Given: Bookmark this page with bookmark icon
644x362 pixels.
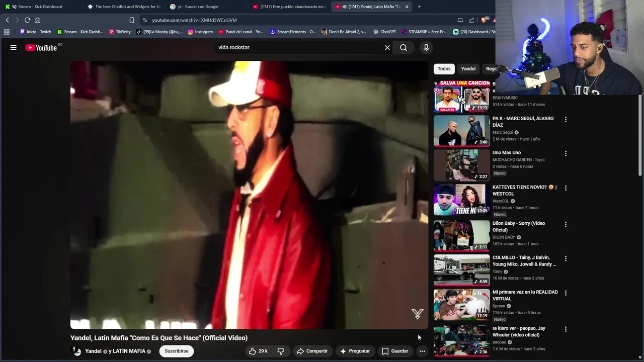Looking at the screenshot, I should pos(132,20).
